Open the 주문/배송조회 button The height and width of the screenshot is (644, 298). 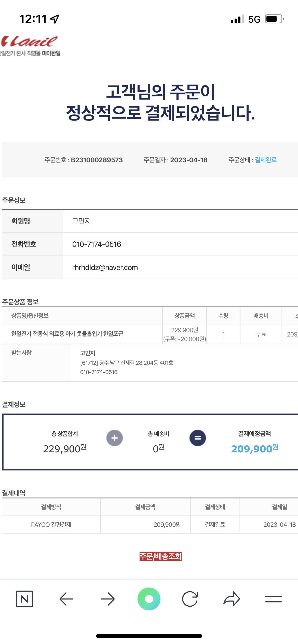(160, 556)
